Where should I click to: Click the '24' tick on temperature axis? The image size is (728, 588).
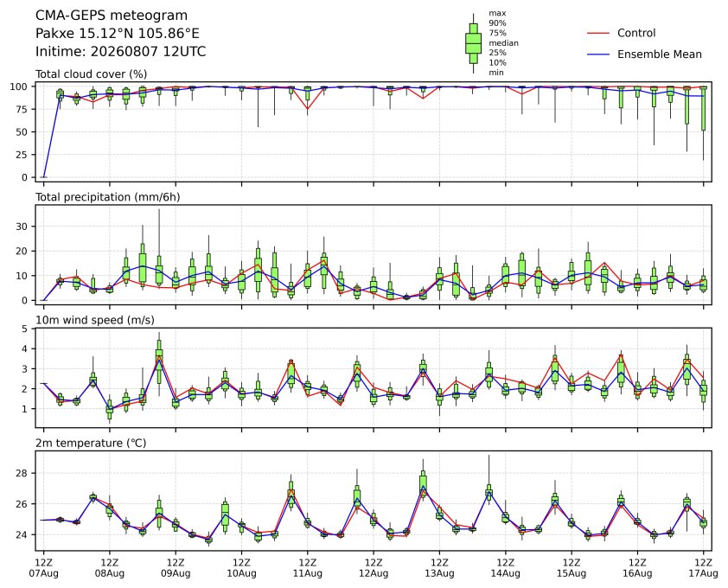point(22,534)
